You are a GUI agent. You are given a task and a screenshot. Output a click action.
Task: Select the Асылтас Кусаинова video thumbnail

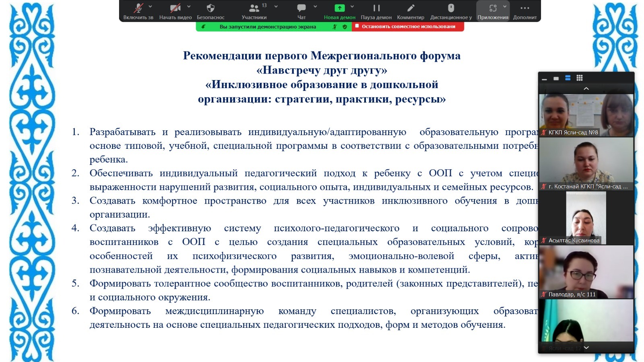tap(586, 218)
